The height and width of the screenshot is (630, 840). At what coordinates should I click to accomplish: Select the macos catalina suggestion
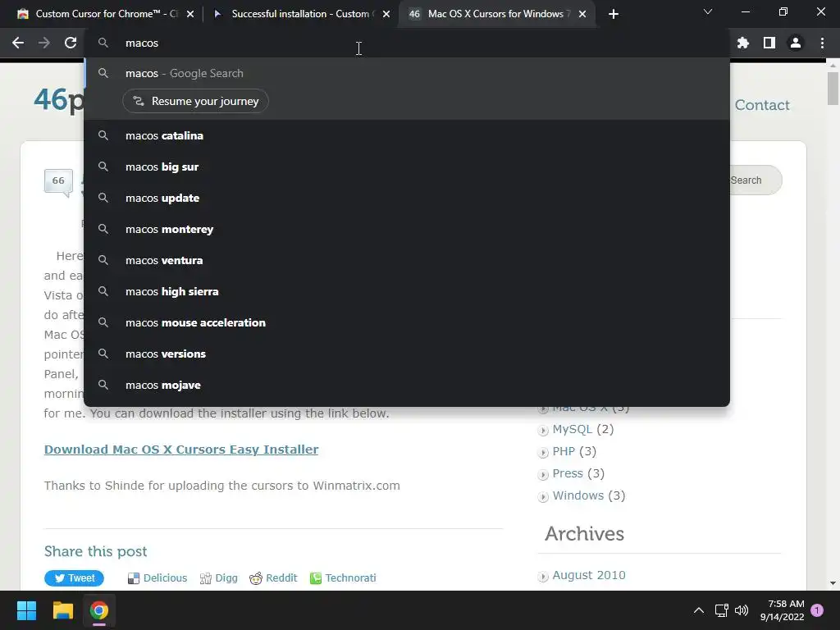tap(407, 135)
